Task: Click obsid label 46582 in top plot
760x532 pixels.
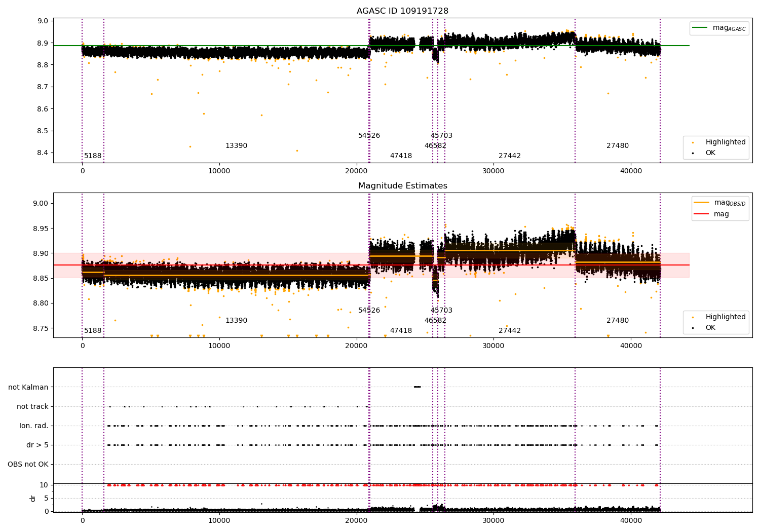Action: pyautogui.click(x=435, y=146)
